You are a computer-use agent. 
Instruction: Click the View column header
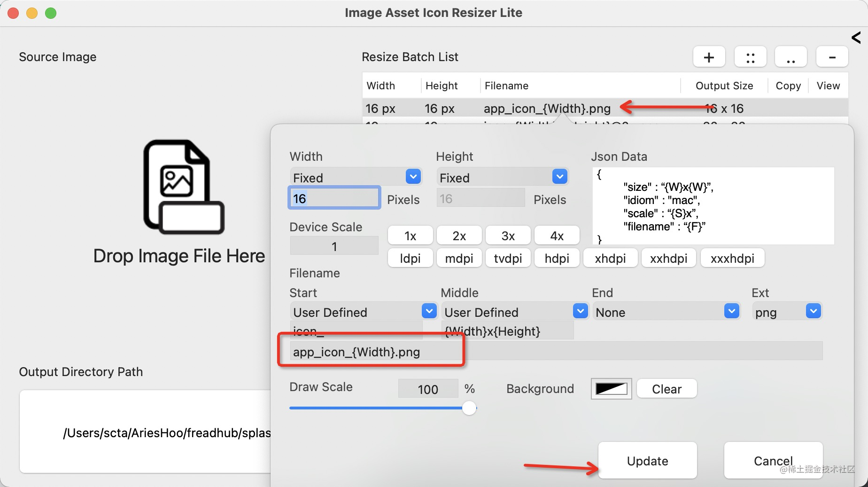828,86
